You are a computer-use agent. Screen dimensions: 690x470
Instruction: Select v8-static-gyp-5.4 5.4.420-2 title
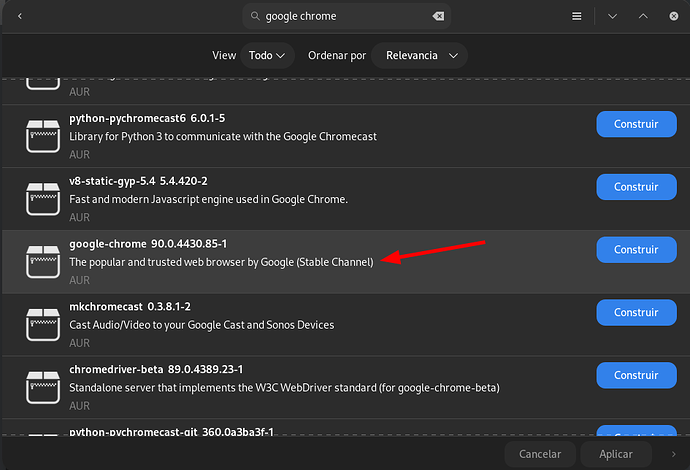tap(138, 181)
